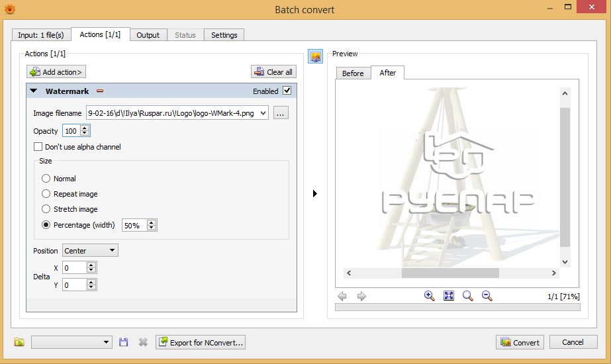Click Export for NConvert button

point(201,342)
